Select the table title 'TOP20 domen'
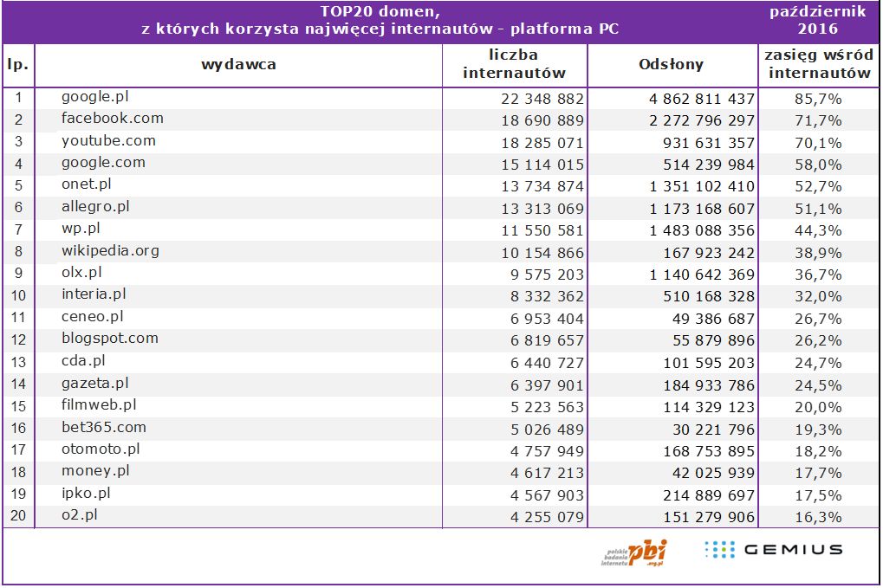Viewport: 883px width, 588px height. (x=380, y=11)
